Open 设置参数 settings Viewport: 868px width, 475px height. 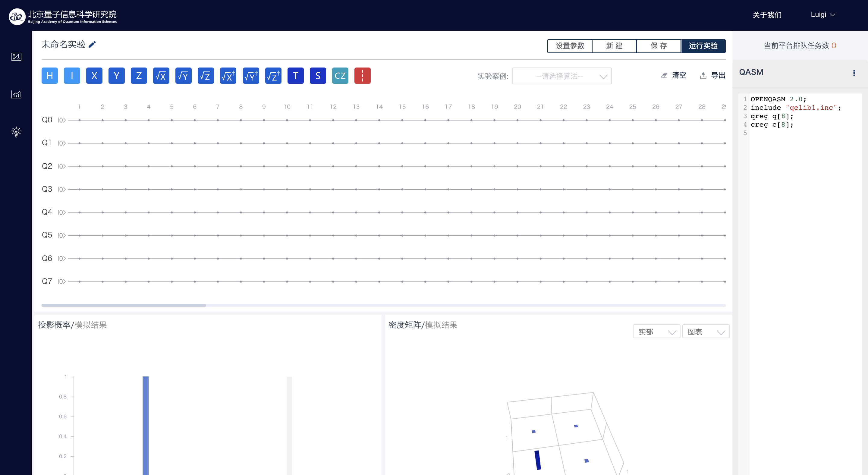570,46
